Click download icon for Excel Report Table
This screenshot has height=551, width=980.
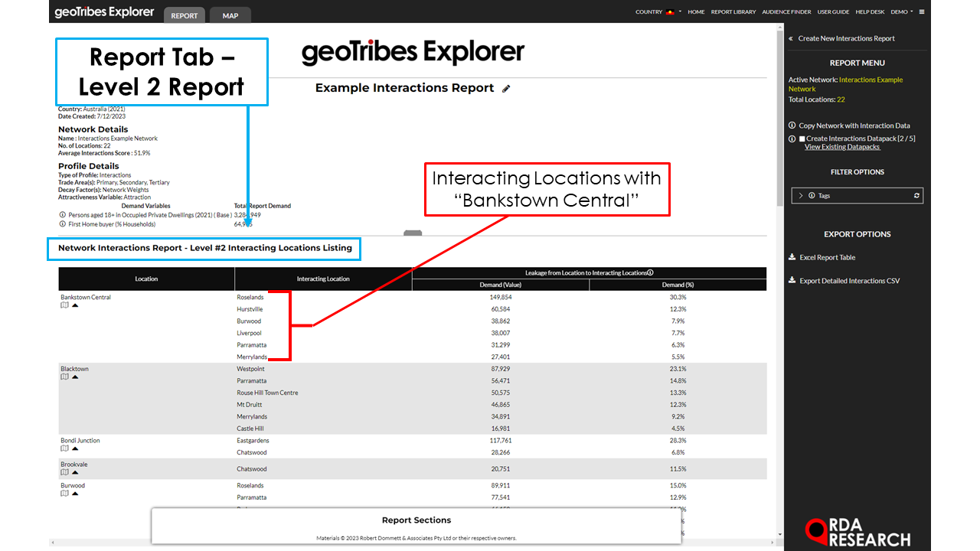click(x=792, y=258)
